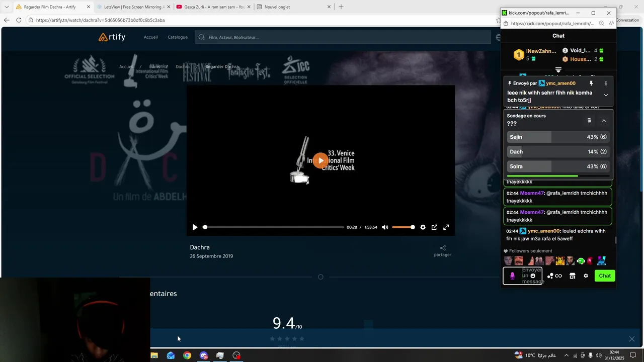Click the search magnifier icon in Artify
Viewport: 644px width, 362px height.
click(202, 37)
